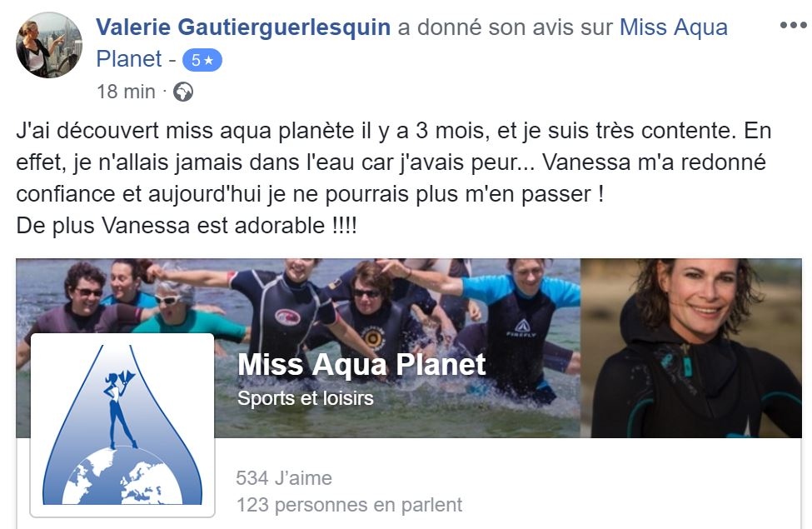The image size is (812, 529).
Task: Select the Sports et loisirs category label
Action: (305, 398)
